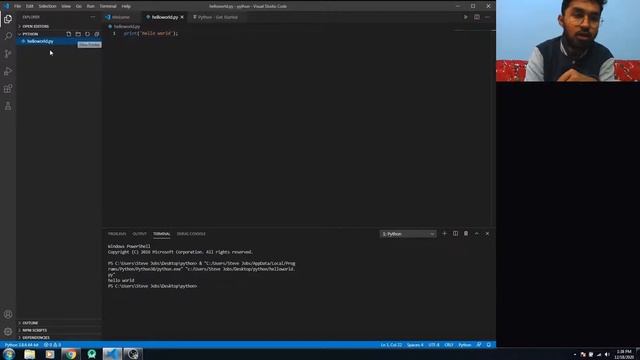
Task: Click the print('hello world') code line
Action: click(151, 33)
